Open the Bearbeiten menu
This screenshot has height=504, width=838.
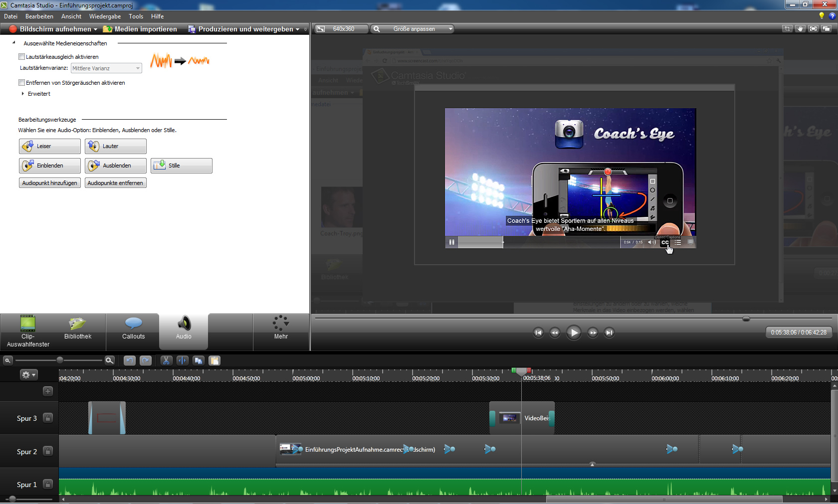tap(39, 16)
